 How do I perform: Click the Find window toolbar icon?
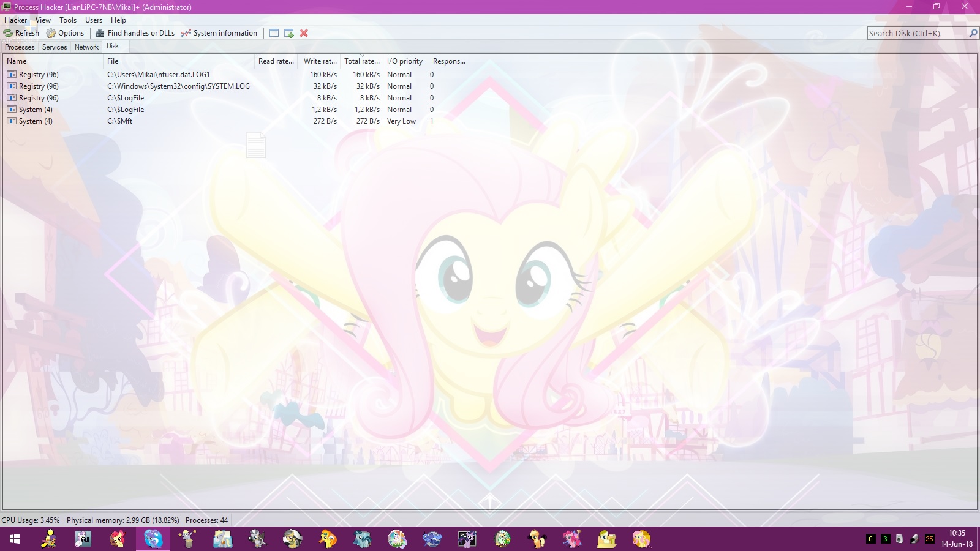click(274, 33)
